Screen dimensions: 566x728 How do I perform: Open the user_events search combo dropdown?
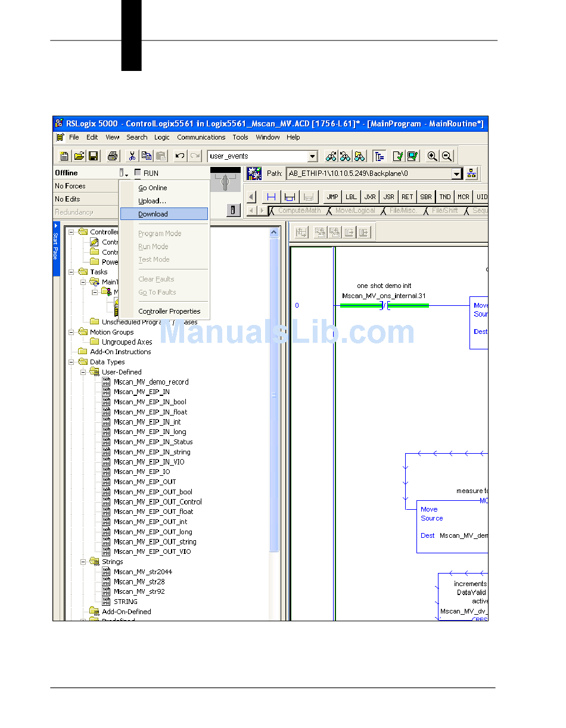tap(313, 156)
